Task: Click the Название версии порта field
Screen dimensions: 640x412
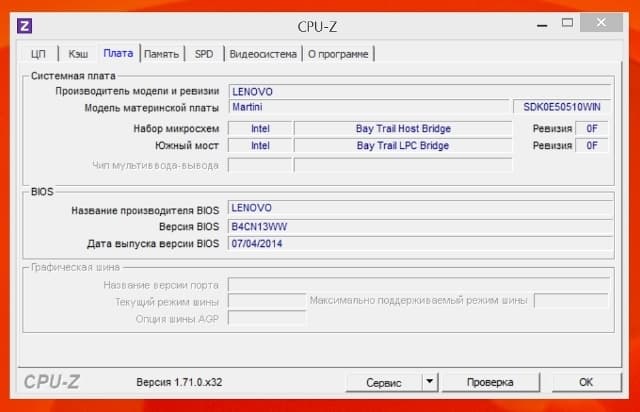Action: tap(419, 285)
